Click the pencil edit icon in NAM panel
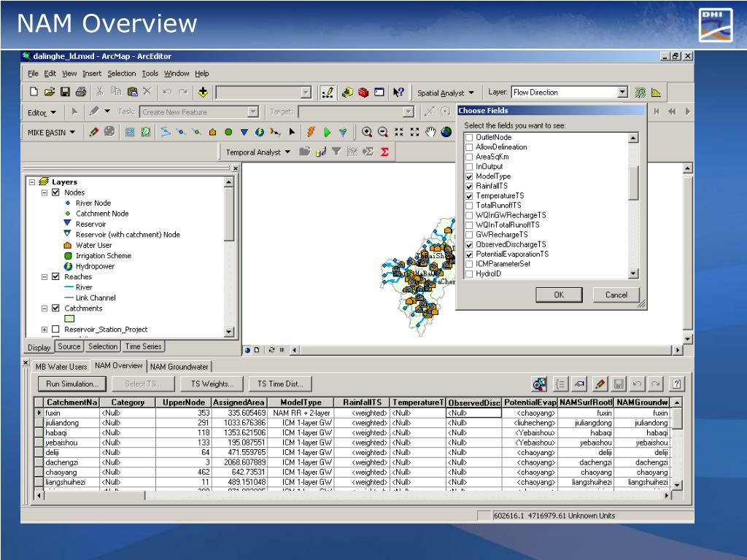This screenshot has height=560, width=747. tap(600, 384)
